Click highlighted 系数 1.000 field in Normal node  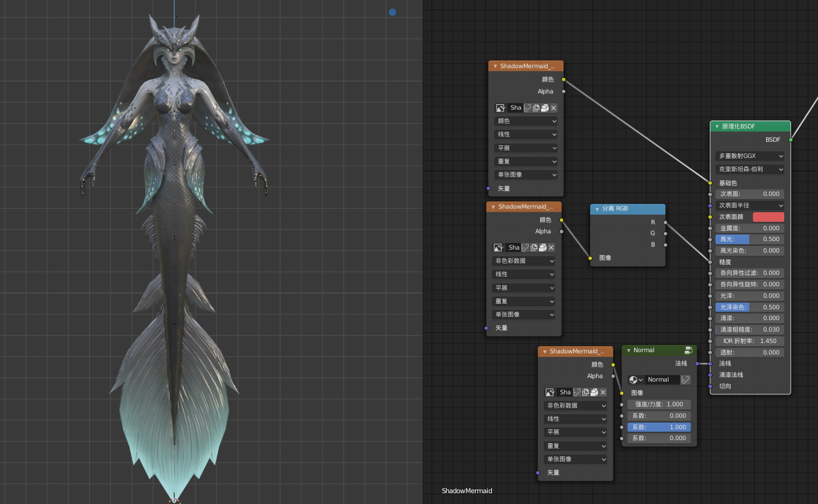click(x=659, y=427)
